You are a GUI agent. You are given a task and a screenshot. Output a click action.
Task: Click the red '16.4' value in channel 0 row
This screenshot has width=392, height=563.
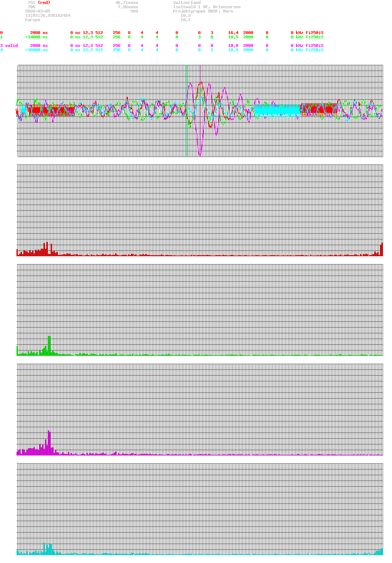[233, 33]
